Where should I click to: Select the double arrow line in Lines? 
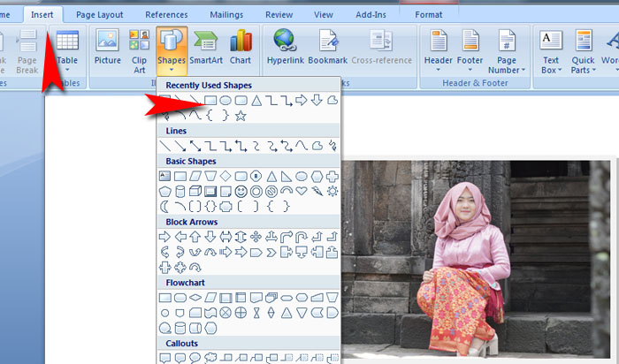pos(195,147)
